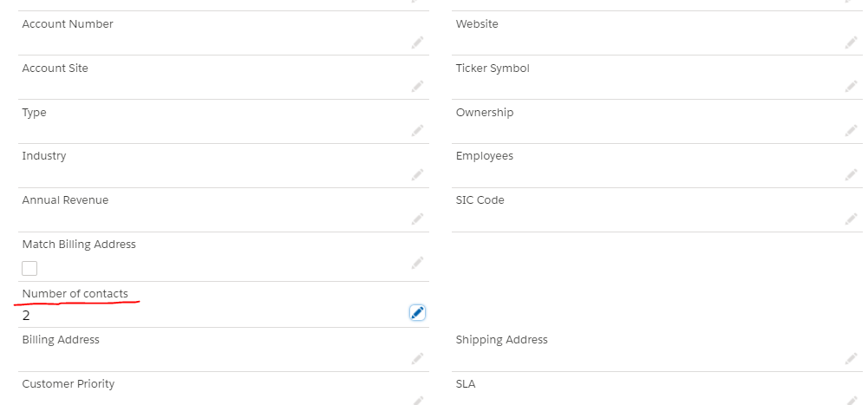This screenshot has height=405, width=868.
Task: Click the SLA field label
Action: [x=466, y=384]
